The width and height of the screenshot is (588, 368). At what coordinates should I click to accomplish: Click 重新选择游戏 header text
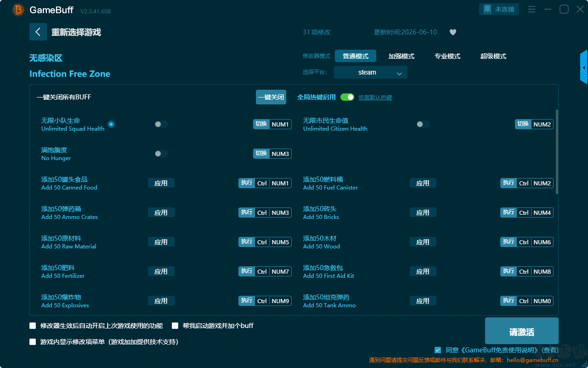(76, 32)
